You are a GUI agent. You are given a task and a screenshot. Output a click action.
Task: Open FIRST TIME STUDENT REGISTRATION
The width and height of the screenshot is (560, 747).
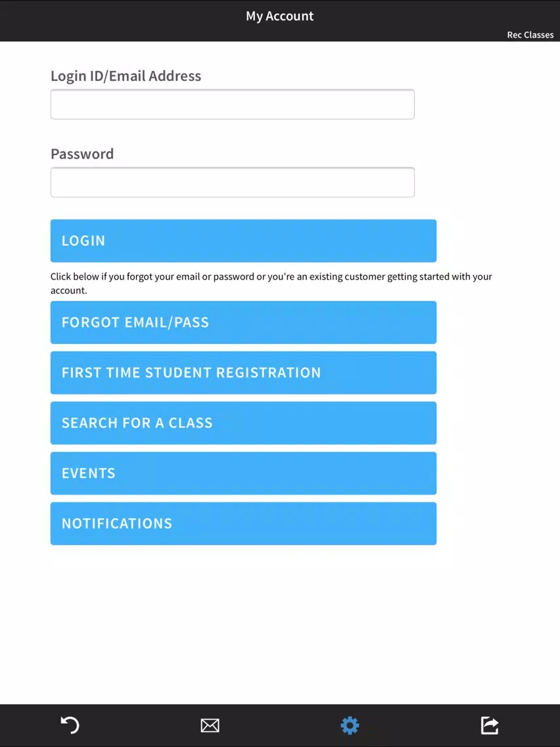(x=243, y=373)
